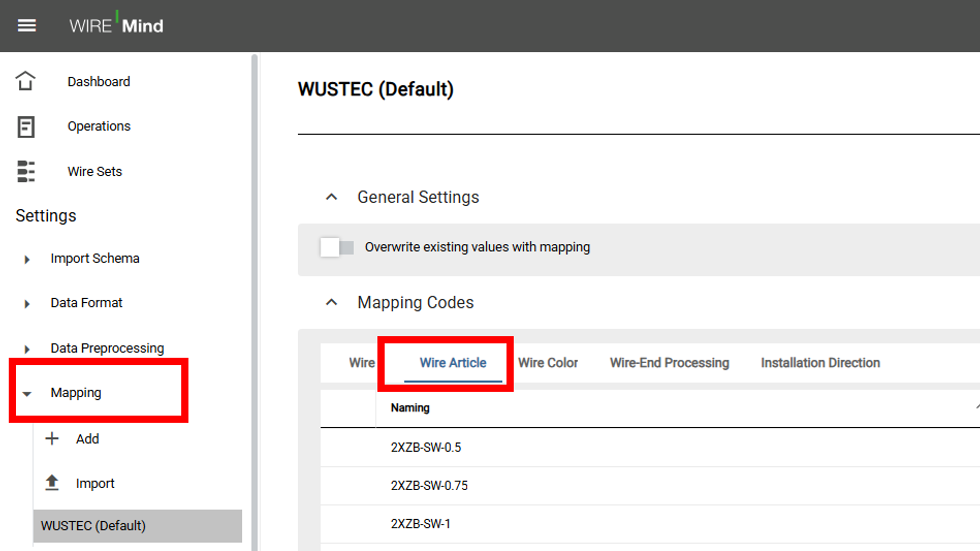Toggle Overwrite existing values with mapping
The image size is (980, 551).
(x=337, y=247)
